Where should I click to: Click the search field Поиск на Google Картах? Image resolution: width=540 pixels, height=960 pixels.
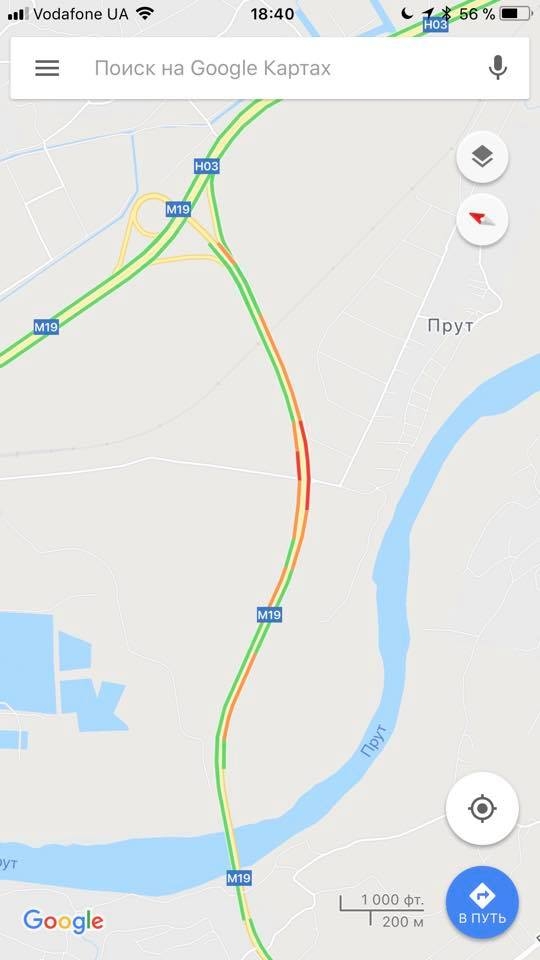click(212, 68)
